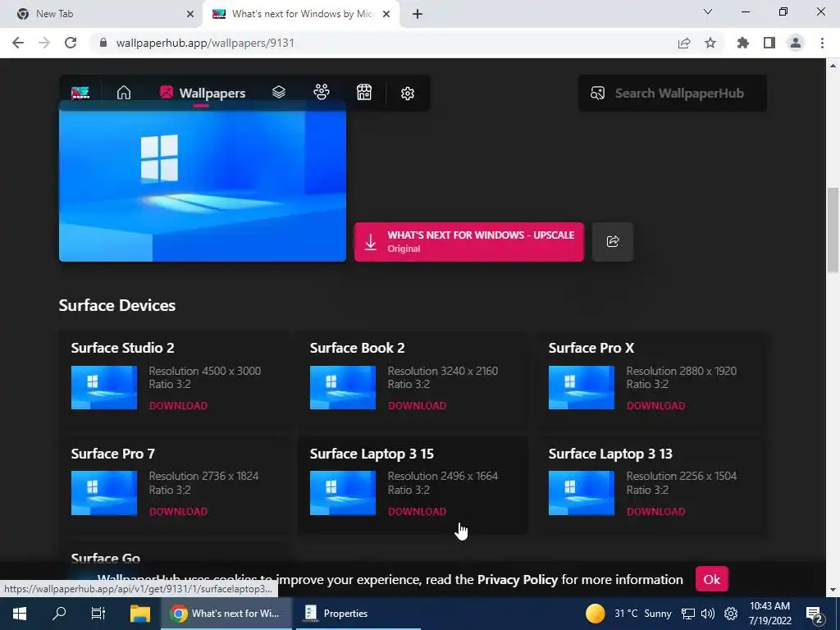Share this page from address bar

coord(684,43)
